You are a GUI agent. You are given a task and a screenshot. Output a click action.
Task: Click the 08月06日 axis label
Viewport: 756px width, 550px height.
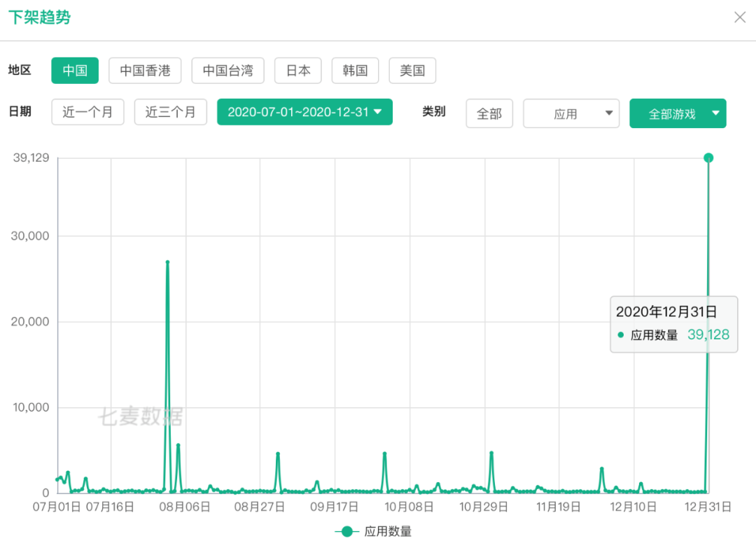(185, 507)
